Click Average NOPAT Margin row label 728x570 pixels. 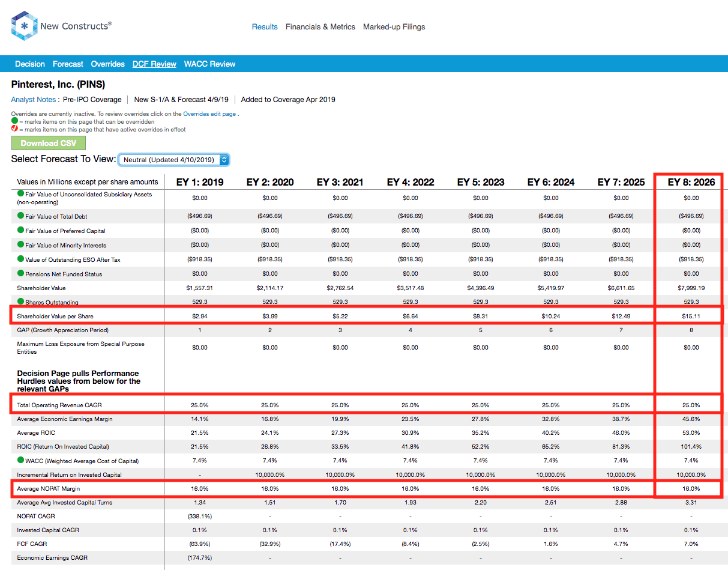(47, 489)
